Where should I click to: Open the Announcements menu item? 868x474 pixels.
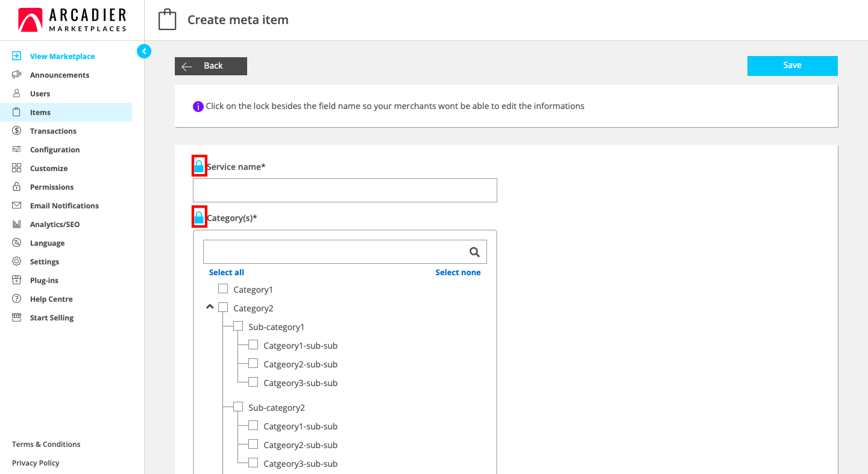[60, 75]
